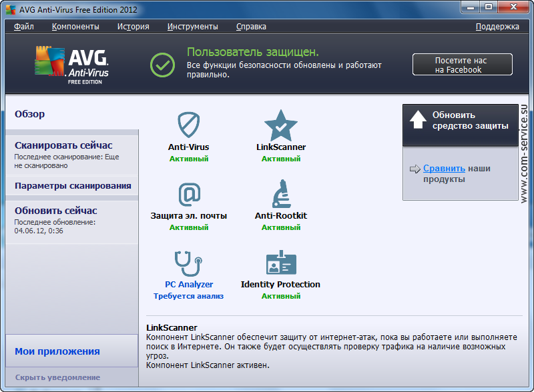The image size is (534, 392).
Task: Click Сканировать сейчас
Action: point(63,145)
